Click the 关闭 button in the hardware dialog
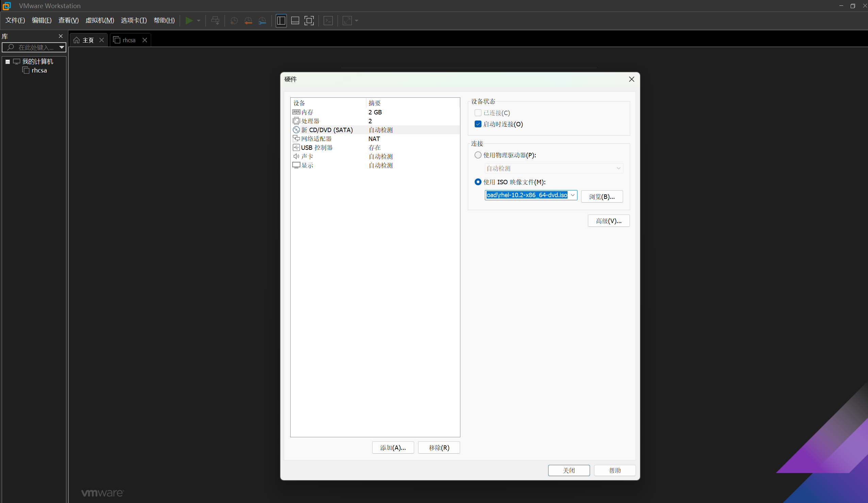This screenshot has height=503, width=868. [x=569, y=470]
